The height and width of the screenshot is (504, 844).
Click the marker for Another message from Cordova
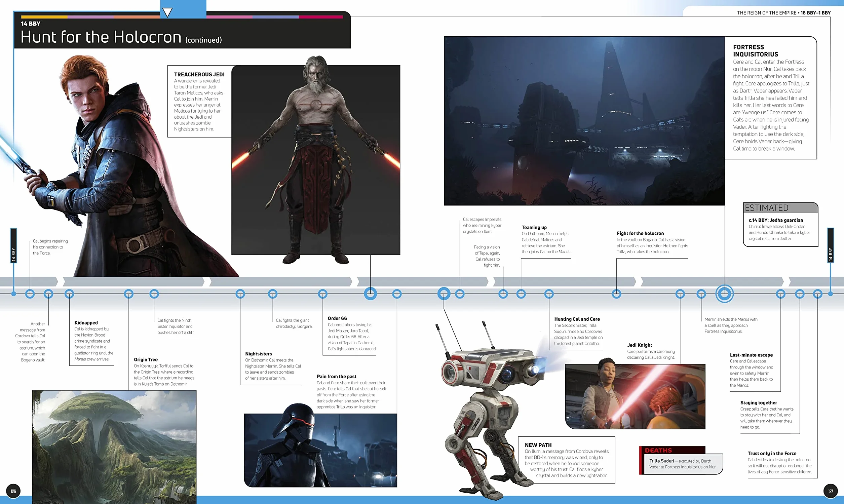coord(48,294)
